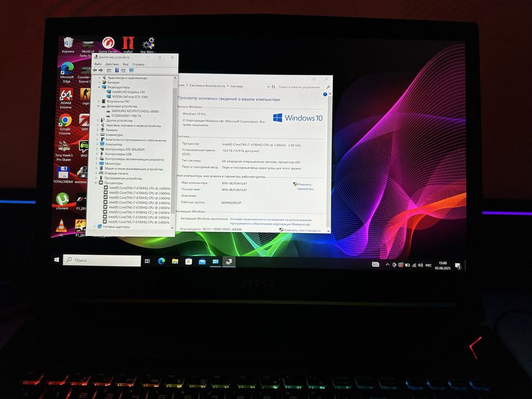532x399 pixels.
Task: Open the volume icon in system tray
Action: [420, 265]
